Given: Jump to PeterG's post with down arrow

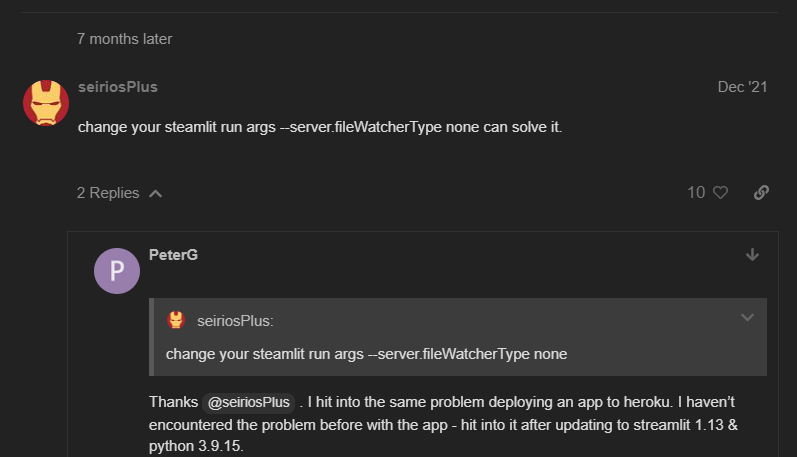Looking at the screenshot, I should pos(752,255).
